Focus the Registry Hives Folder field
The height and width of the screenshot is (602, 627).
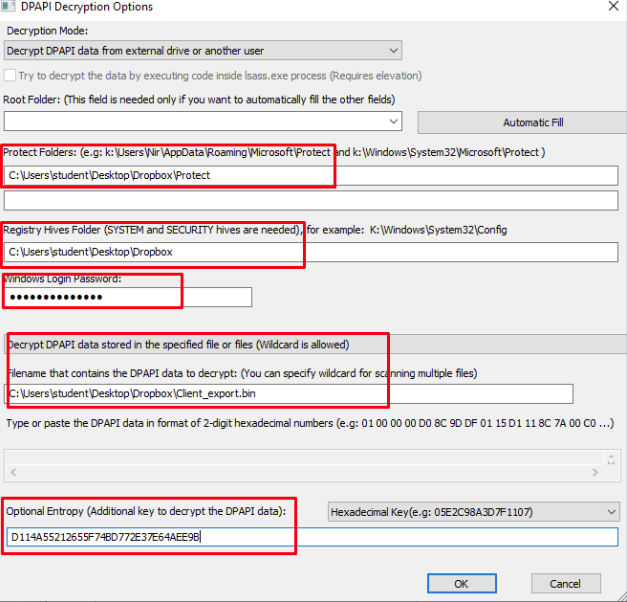coord(312,252)
